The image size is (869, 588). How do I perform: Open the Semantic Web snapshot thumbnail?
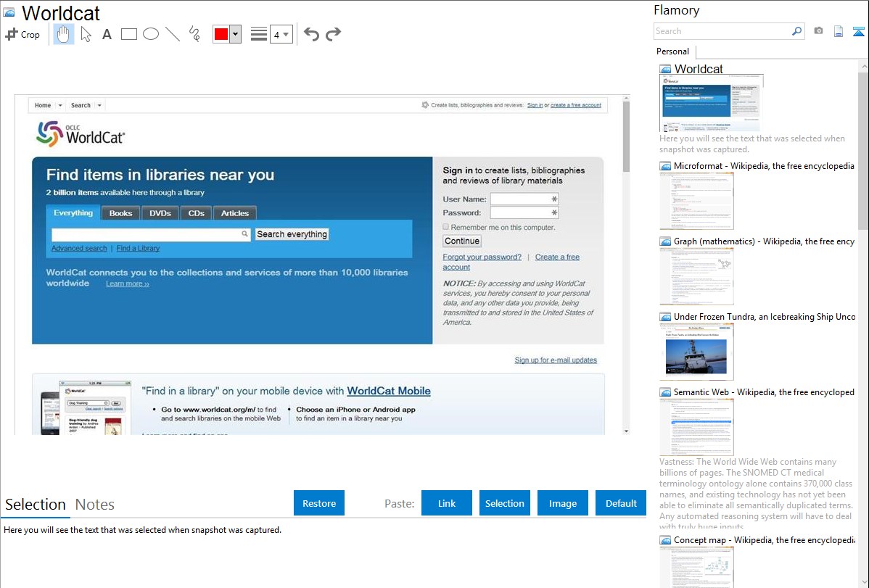tap(696, 427)
